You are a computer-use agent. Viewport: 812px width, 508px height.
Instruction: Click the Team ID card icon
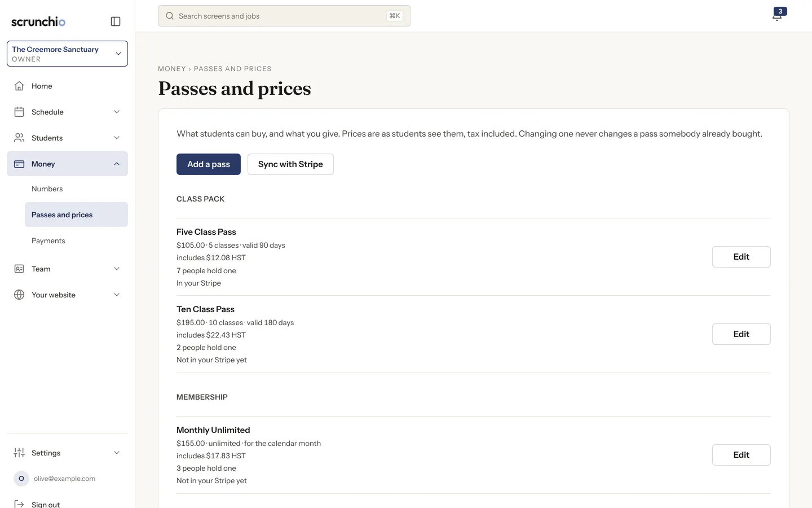19,269
